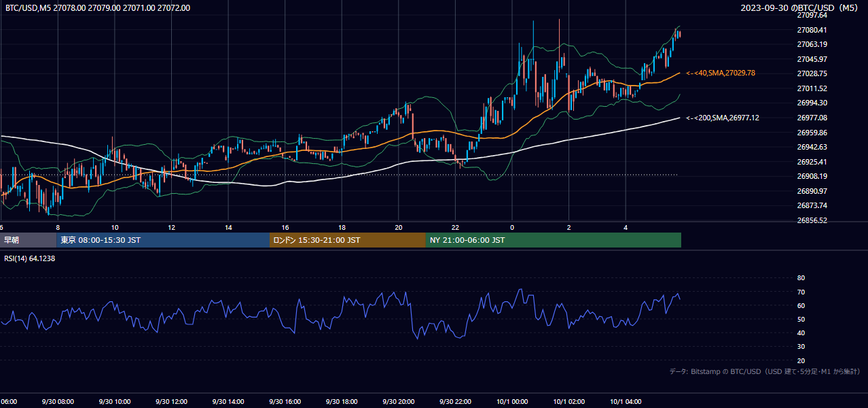The image size is (868, 408).
Task: Select the 東京 08:00-15:30 JST session bar
Action: pyautogui.click(x=164, y=240)
